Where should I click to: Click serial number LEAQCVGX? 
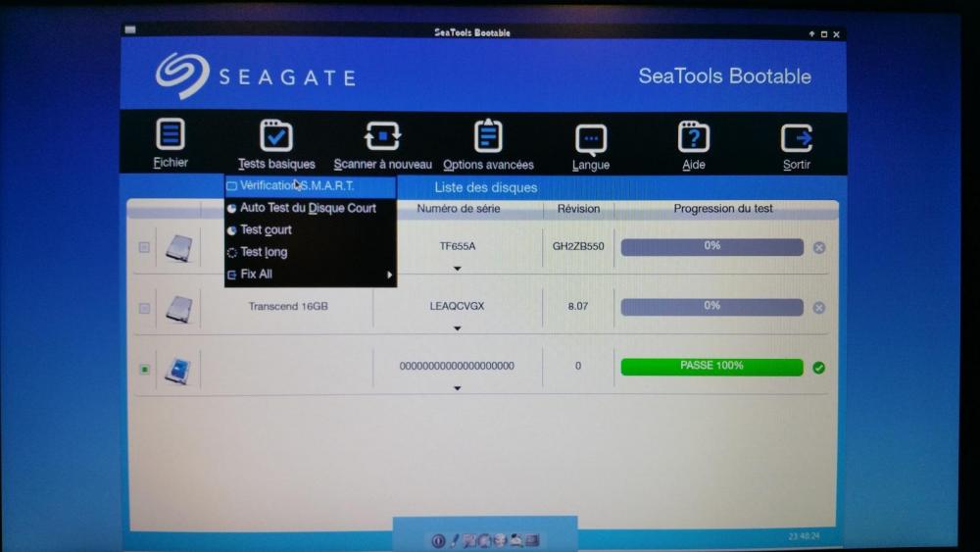click(457, 306)
